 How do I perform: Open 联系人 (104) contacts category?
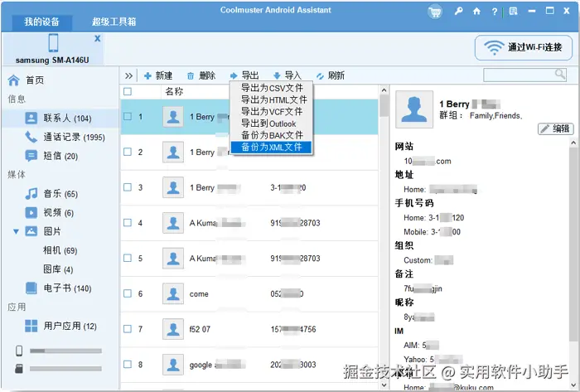coord(59,119)
